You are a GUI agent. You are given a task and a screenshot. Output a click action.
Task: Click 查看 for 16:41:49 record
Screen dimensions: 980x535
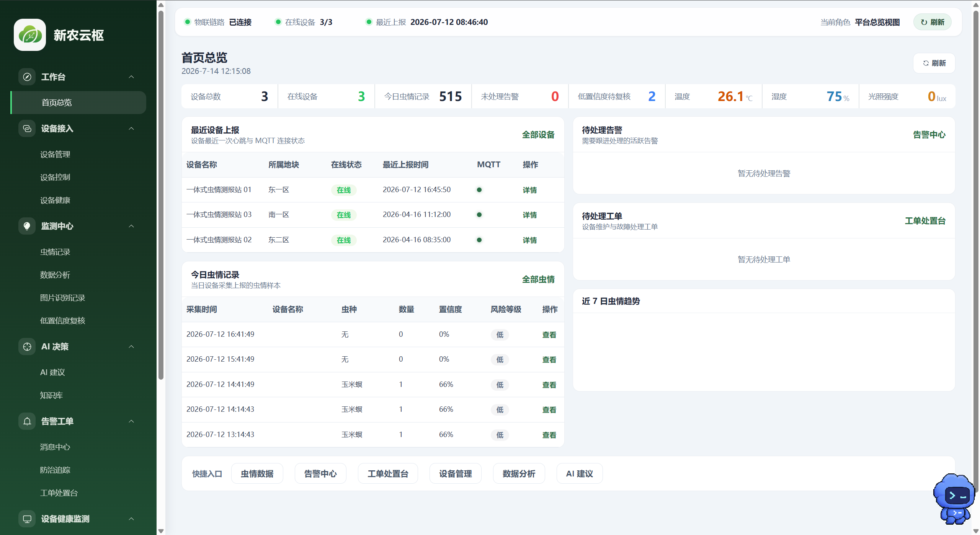click(x=549, y=334)
